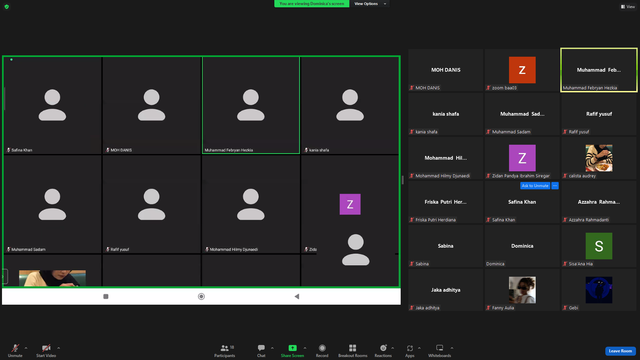This screenshot has width=640, height=360.
Task: Click the View button at top right
Action: tap(628, 7)
